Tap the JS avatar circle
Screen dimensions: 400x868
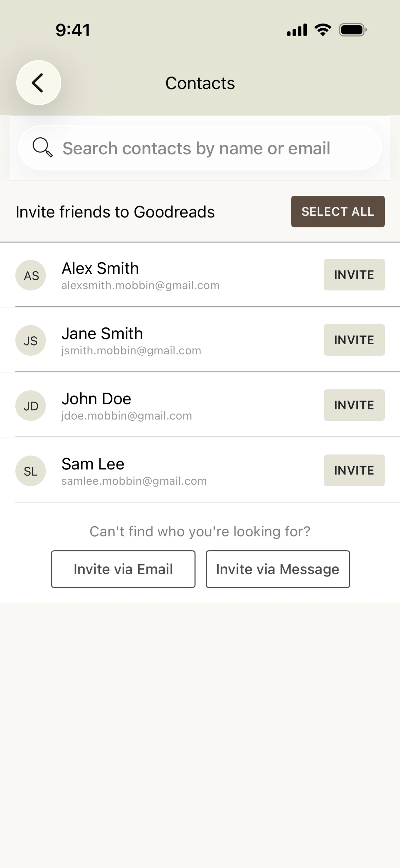[x=31, y=340]
